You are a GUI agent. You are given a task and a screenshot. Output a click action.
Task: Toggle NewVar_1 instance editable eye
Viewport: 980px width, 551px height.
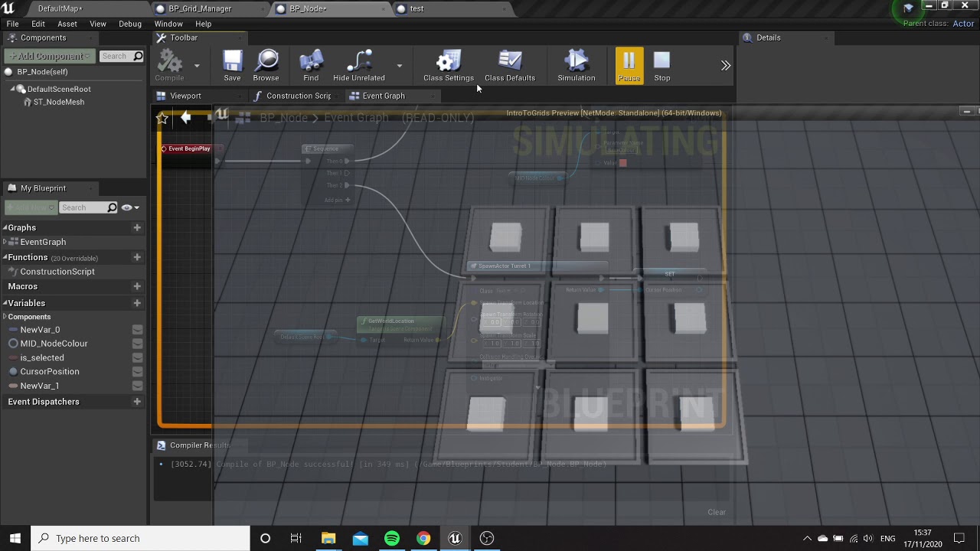tap(137, 386)
